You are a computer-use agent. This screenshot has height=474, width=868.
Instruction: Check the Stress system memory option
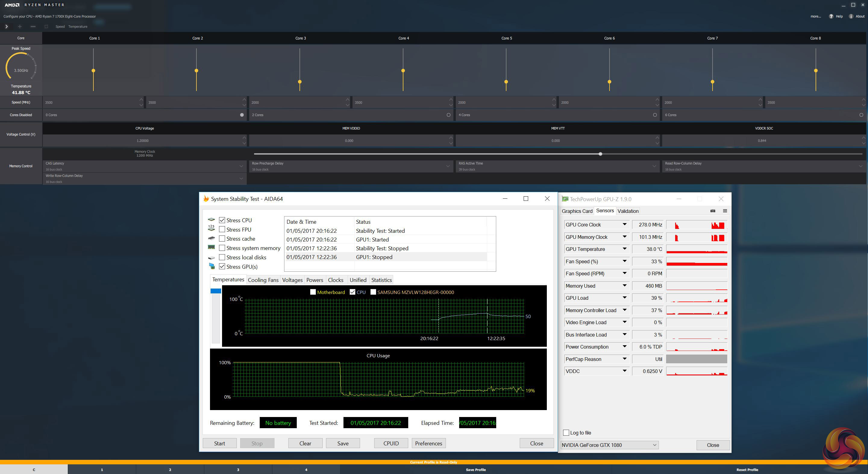[x=222, y=248]
